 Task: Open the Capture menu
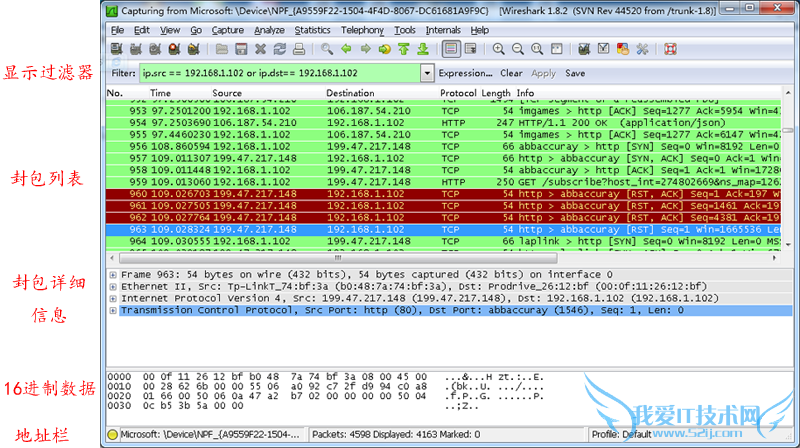tap(228, 30)
